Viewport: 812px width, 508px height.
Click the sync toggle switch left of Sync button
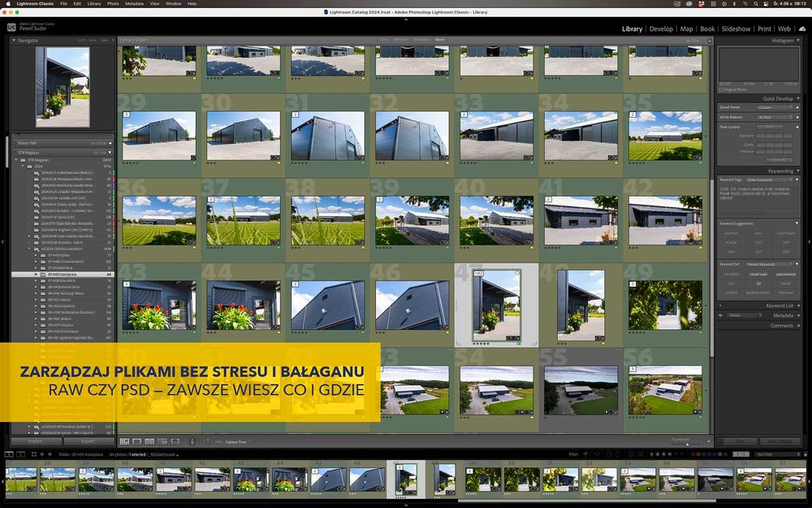point(719,441)
